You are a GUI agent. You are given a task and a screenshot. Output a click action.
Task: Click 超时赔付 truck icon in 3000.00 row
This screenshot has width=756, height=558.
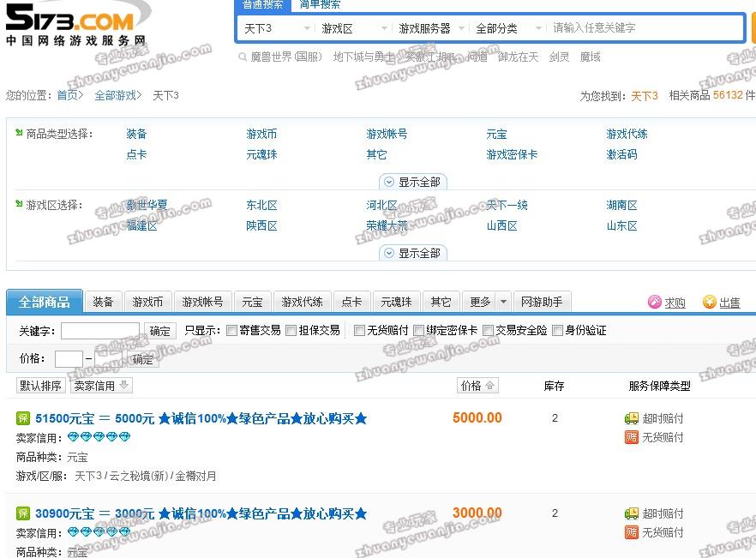pos(632,513)
